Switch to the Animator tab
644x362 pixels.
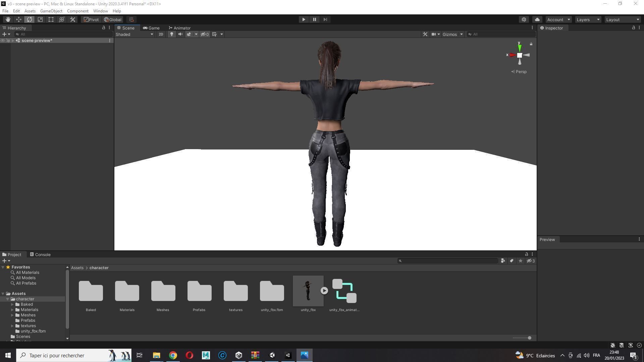(180, 28)
